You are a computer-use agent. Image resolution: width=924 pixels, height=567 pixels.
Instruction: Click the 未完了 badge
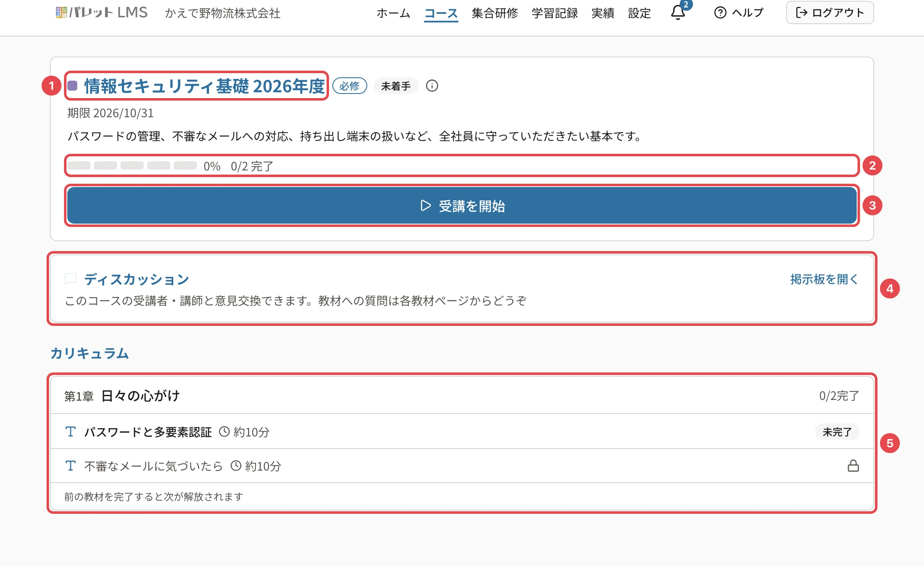coord(837,432)
